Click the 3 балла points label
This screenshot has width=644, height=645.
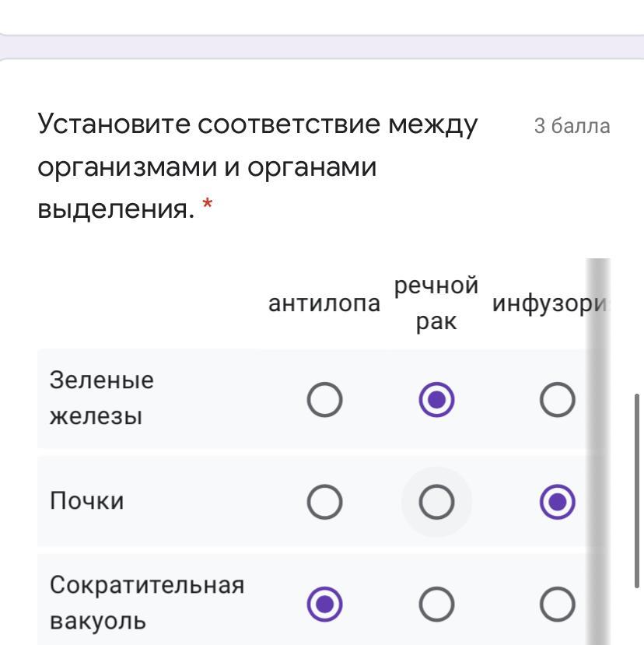pos(572,126)
